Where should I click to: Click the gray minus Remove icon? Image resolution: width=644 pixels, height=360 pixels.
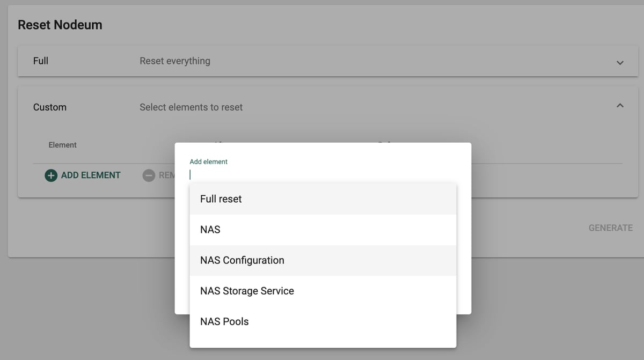(x=149, y=175)
